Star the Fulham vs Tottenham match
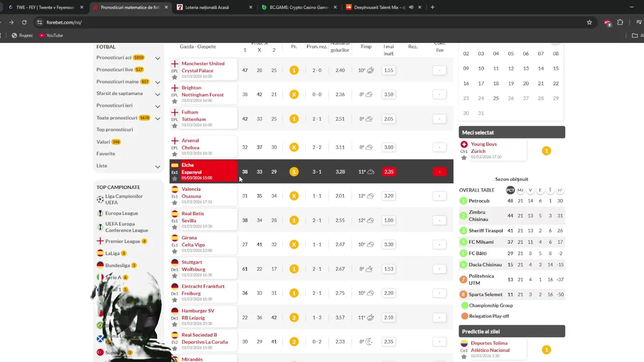This screenshot has width=644, height=362. click(175, 126)
